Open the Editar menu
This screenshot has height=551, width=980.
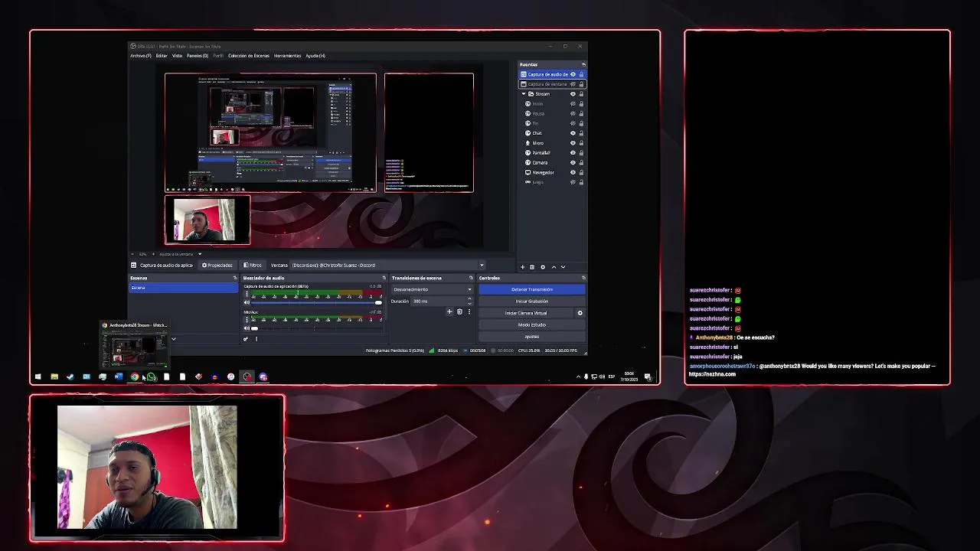[x=162, y=56]
